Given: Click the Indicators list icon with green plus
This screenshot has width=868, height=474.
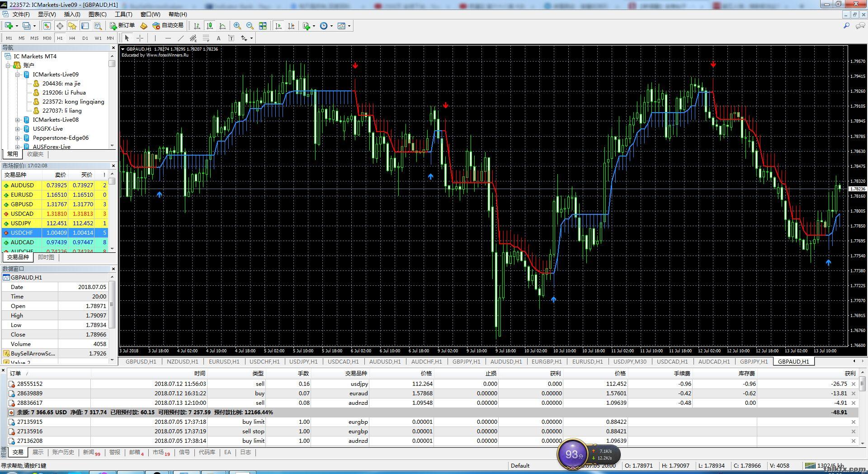Looking at the screenshot, I should pos(307,26).
